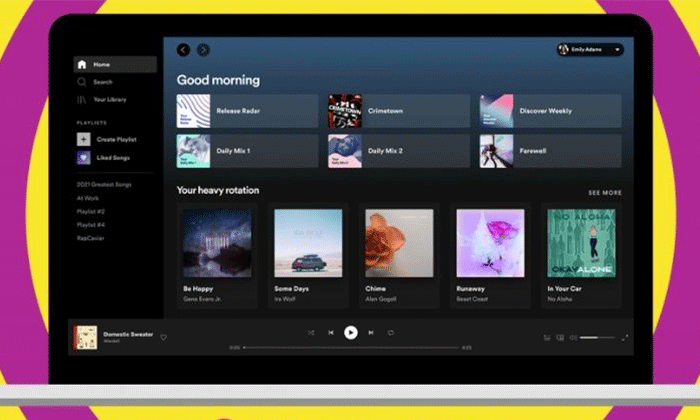The height and width of the screenshot is (420, 700).
Task: Toggle repeat mode
Action: [391, 333]
